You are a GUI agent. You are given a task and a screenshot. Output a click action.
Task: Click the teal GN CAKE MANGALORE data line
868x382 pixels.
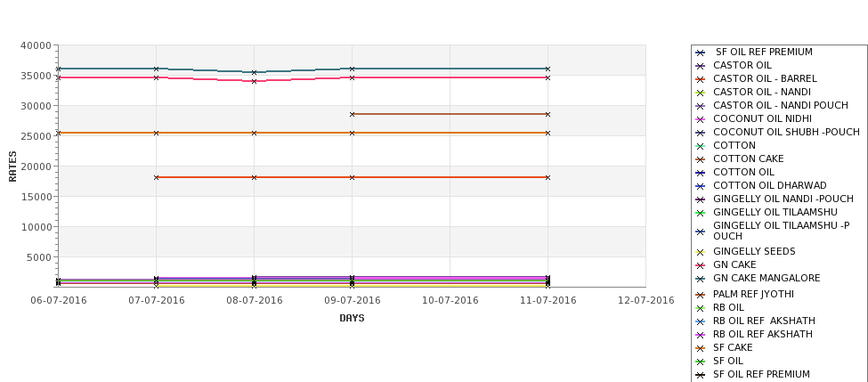coord(450,69)
